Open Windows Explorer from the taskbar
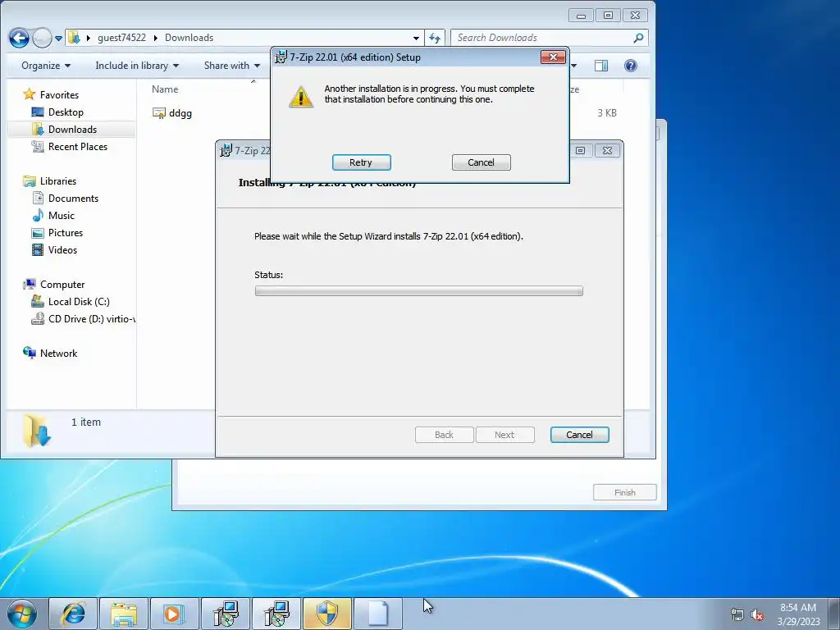 coord(124,614)
